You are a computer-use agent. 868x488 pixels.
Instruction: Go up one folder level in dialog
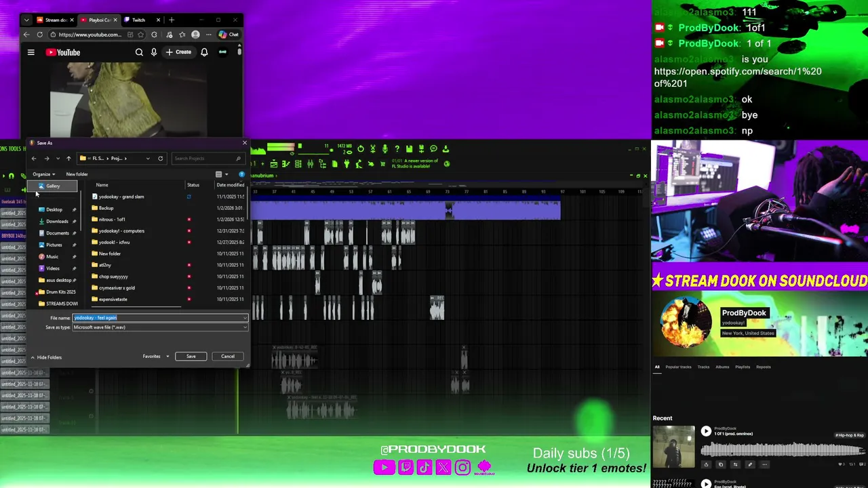(68, 159)
